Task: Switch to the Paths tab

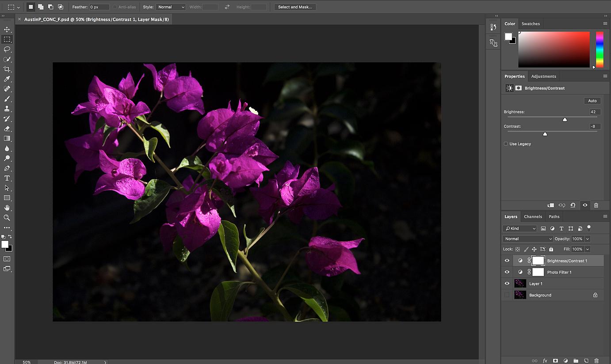Action: [x=554, y=216]
